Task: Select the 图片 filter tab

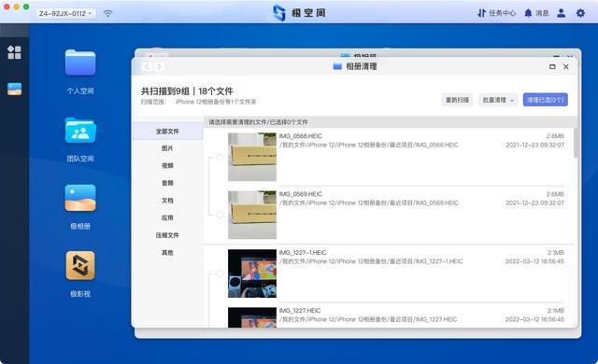Action: pos(167,148)
